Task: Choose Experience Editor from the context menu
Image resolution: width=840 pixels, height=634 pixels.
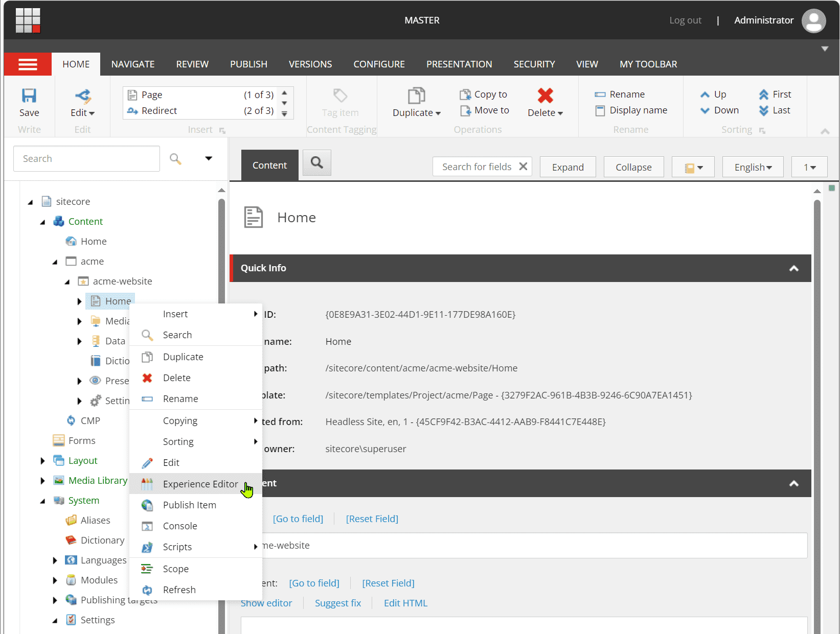Action: pyautogui.click(x=200, y=484)
